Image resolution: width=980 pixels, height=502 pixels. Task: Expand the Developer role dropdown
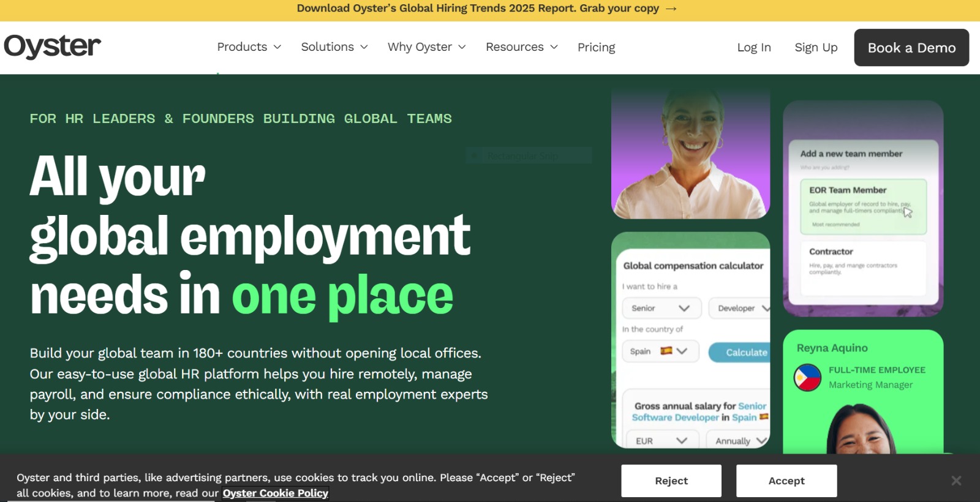740,308
